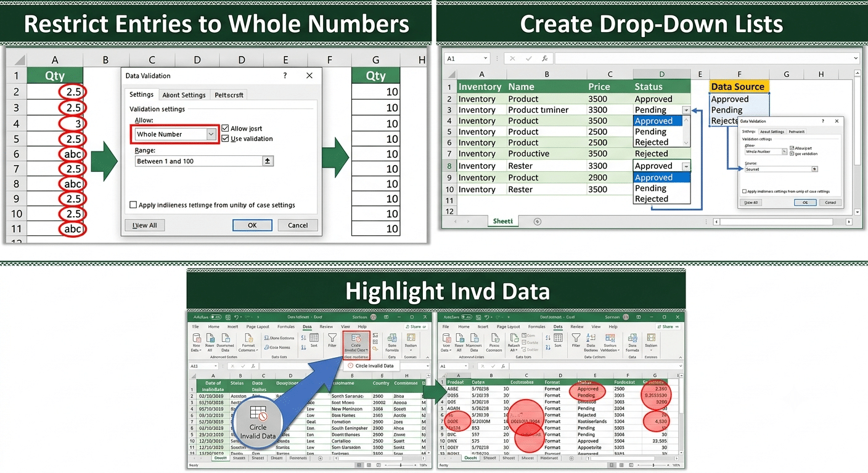Click Save icon in Country-column workbook title bar

click(x=228, y=317)
